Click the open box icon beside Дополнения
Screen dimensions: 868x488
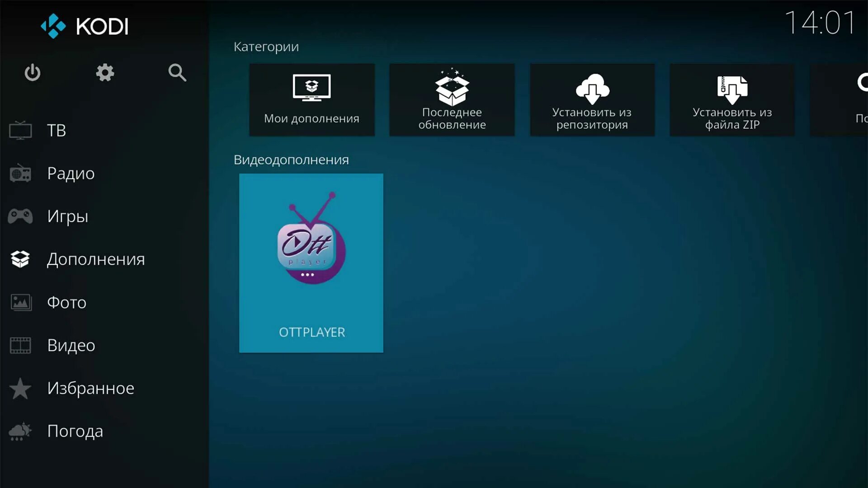click(20, 259)
